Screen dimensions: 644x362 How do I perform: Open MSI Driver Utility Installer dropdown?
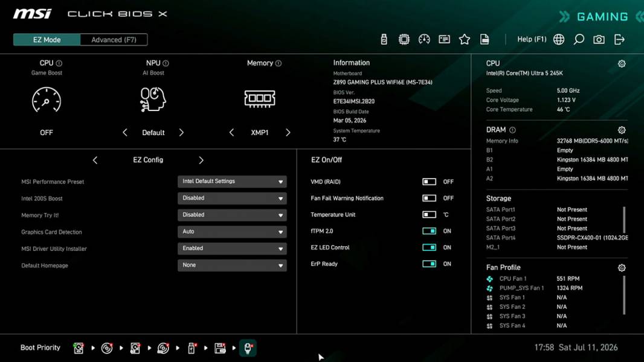[232, 249]
